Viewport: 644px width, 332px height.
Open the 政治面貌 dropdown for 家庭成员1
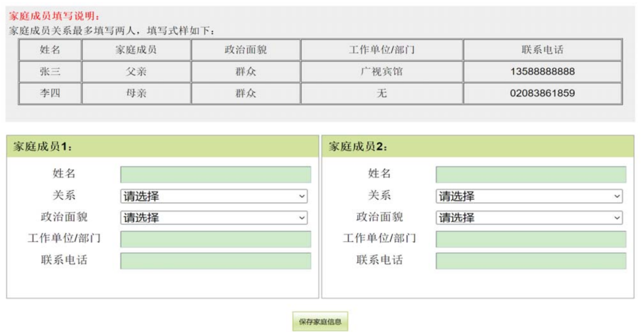[x=213, y=218]
